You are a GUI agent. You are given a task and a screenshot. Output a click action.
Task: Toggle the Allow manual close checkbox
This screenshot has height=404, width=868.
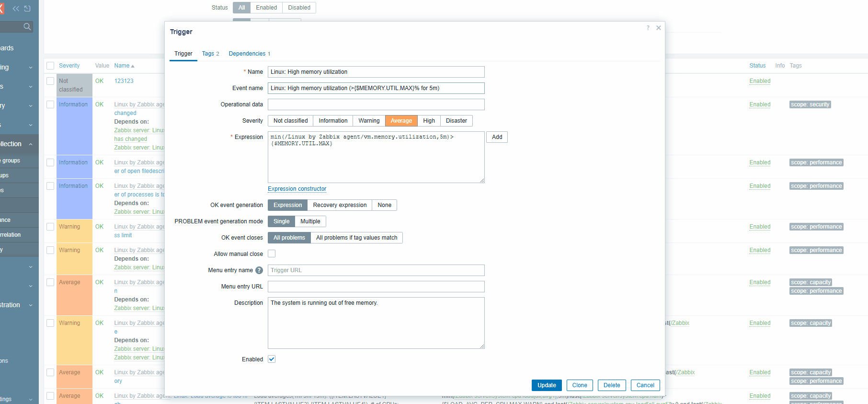272,254
